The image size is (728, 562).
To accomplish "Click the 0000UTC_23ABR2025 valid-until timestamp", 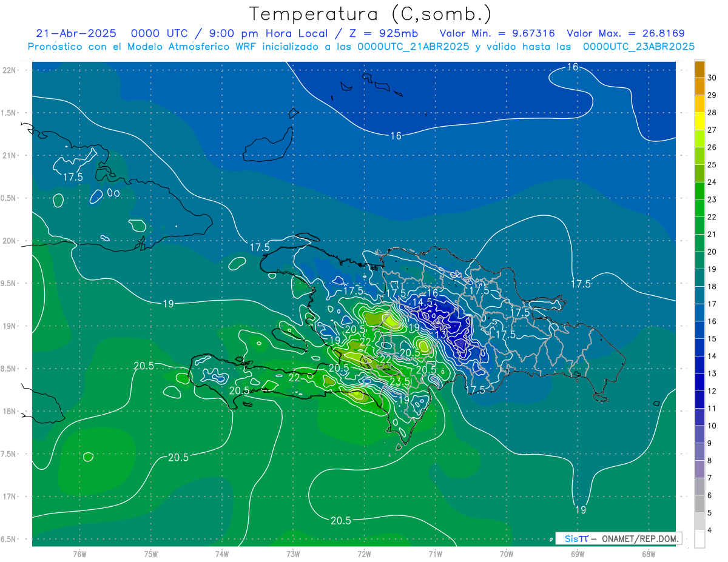I will click(x=639, y=47).
